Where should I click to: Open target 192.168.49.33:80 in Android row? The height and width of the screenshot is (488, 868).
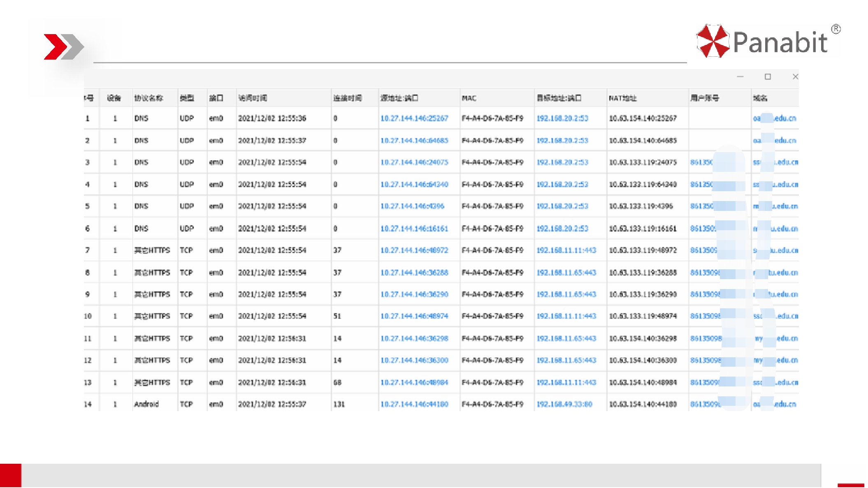[x=564, y=405]
